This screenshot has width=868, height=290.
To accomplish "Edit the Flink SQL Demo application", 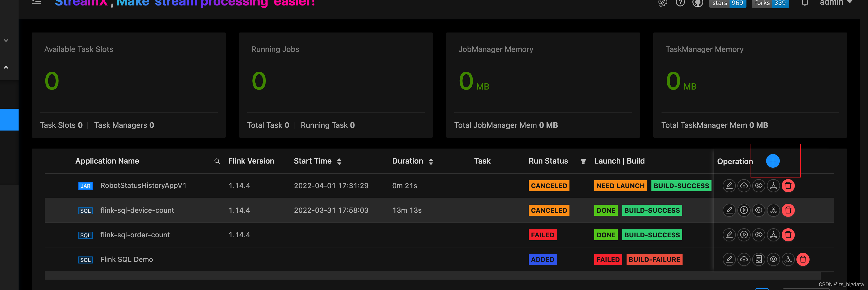I will coord(729,259).
